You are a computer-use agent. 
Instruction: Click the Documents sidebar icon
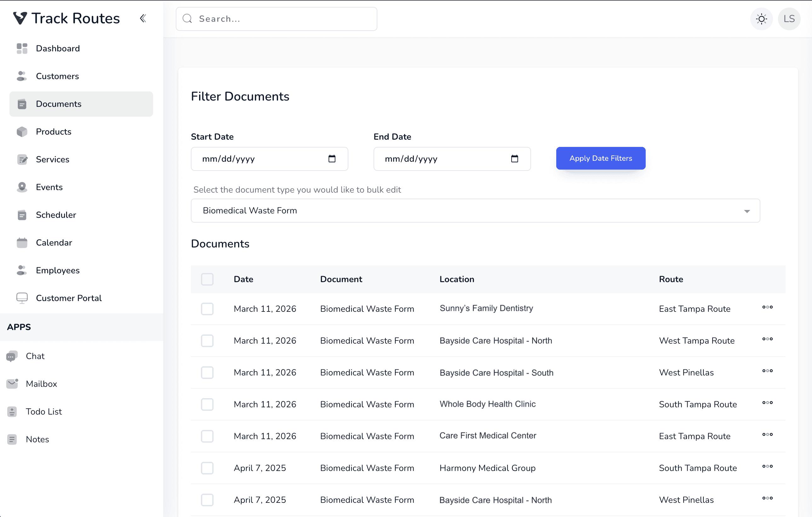(22, 104)
